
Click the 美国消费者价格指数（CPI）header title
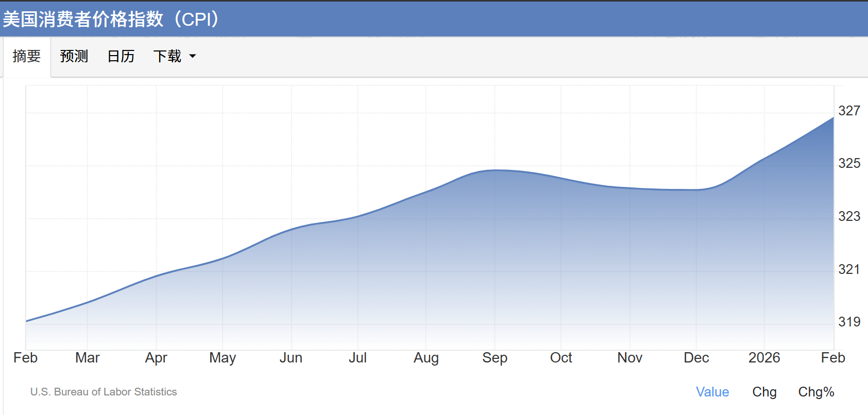point(111,19)
